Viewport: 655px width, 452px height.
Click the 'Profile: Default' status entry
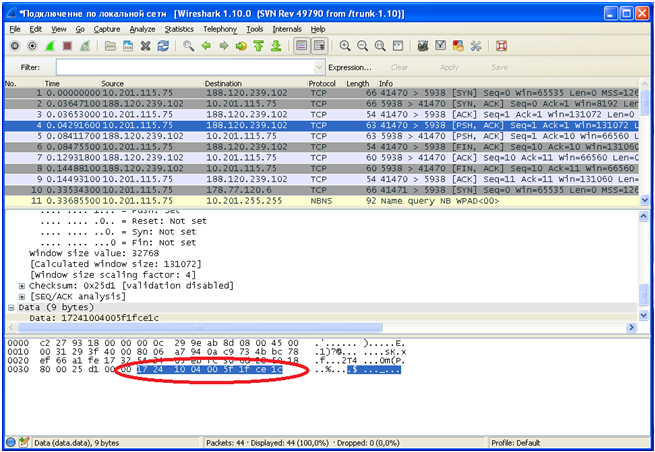515,443
